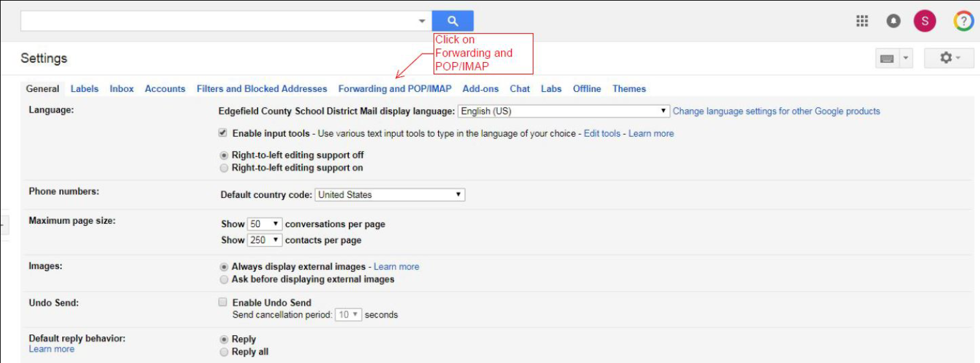980x363 pixels.
Task: Choose Reply all as default behavior
Action: pos(224,352)
